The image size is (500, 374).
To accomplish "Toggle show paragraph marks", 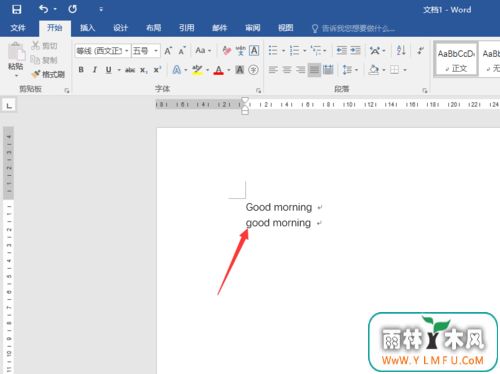I will (420, 50).
